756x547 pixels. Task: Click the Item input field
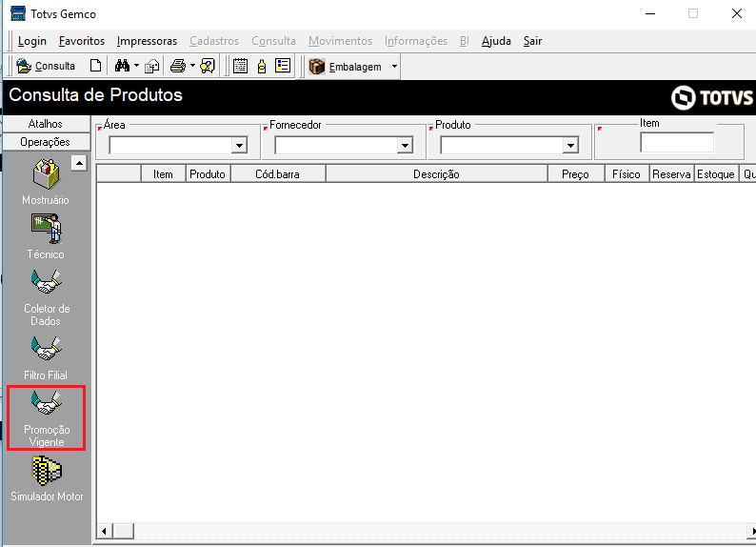677,142
